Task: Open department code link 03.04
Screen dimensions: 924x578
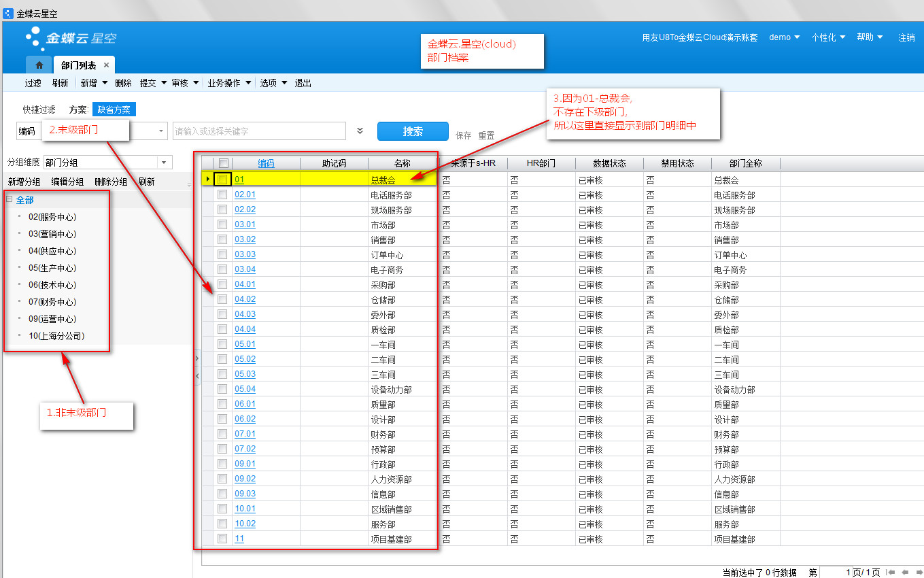Action: 245,269
